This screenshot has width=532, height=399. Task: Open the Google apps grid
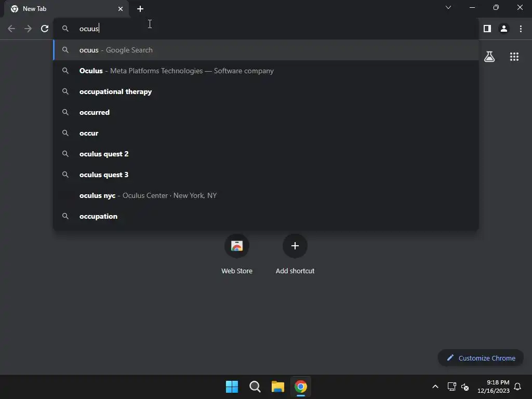[x=514, y=57]
